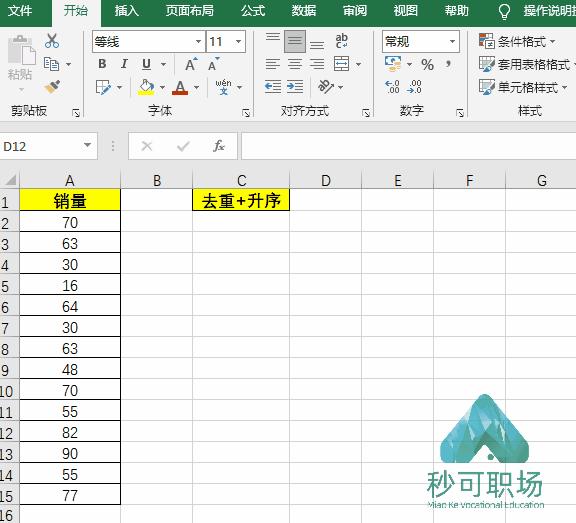The height and width of the screenshot is (523, 576).
Task: Toggle the Middle Align button
Action: point(295,41)
